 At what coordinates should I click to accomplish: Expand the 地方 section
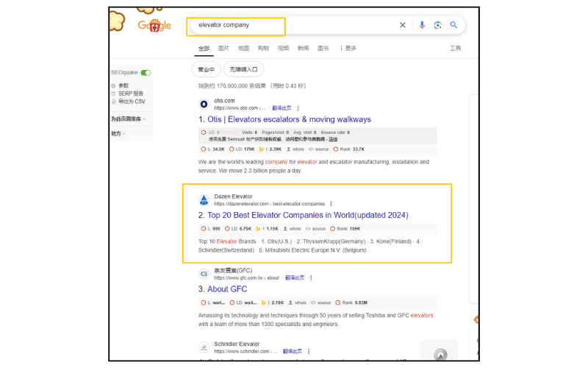tap(118, 134)
